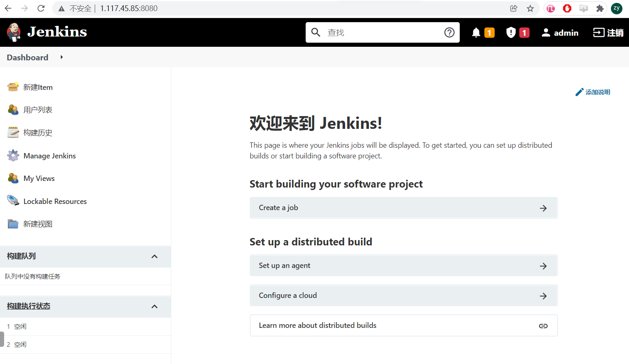Click the Lockable Resources icon

click(13, 201)
